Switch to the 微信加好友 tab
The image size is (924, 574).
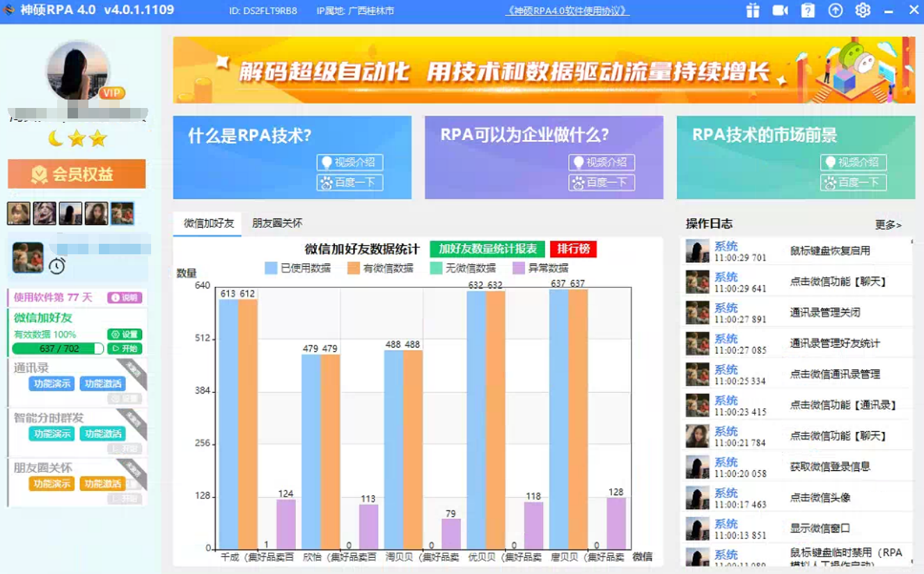[x=208, y=224]
